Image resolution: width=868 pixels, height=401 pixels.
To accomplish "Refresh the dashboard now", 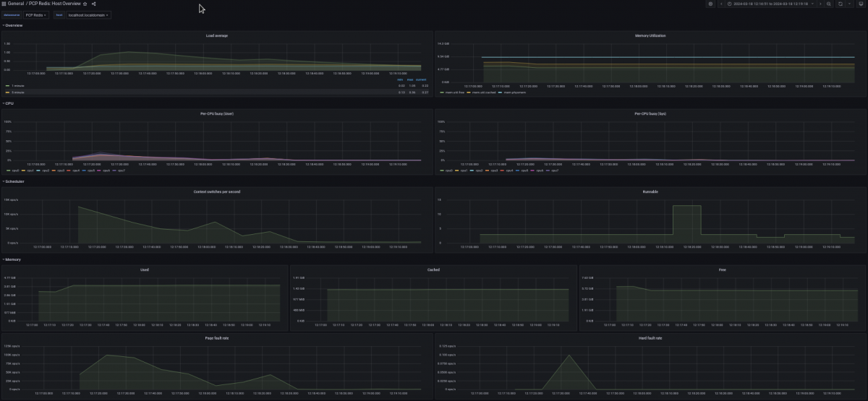I will tap(840, 4).
